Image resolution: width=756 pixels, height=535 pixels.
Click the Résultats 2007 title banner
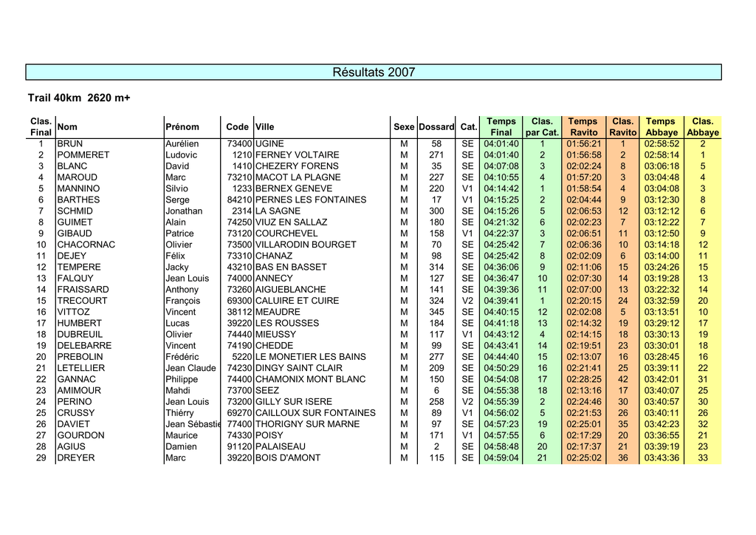[x=373, y=72]
